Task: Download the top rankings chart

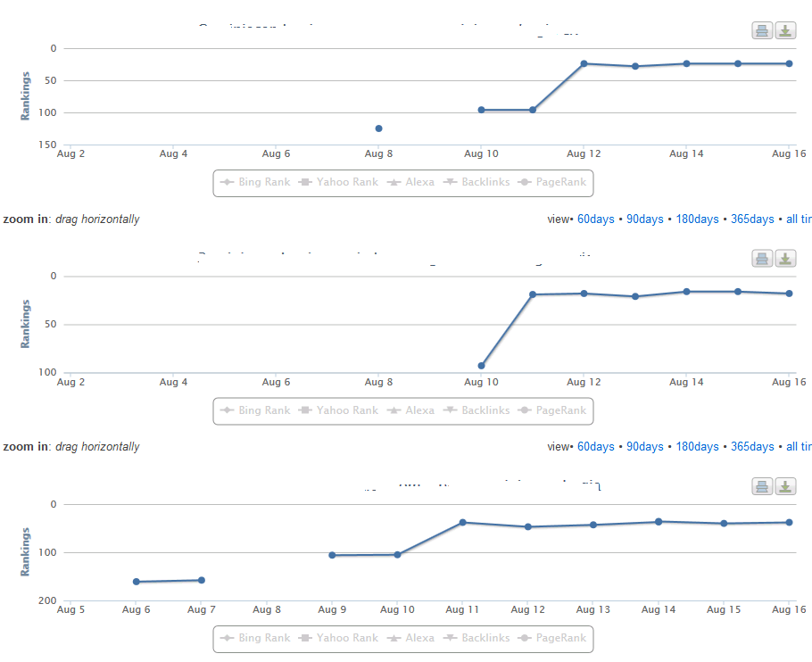Action: pyautogui.click(x=785, y=31)
